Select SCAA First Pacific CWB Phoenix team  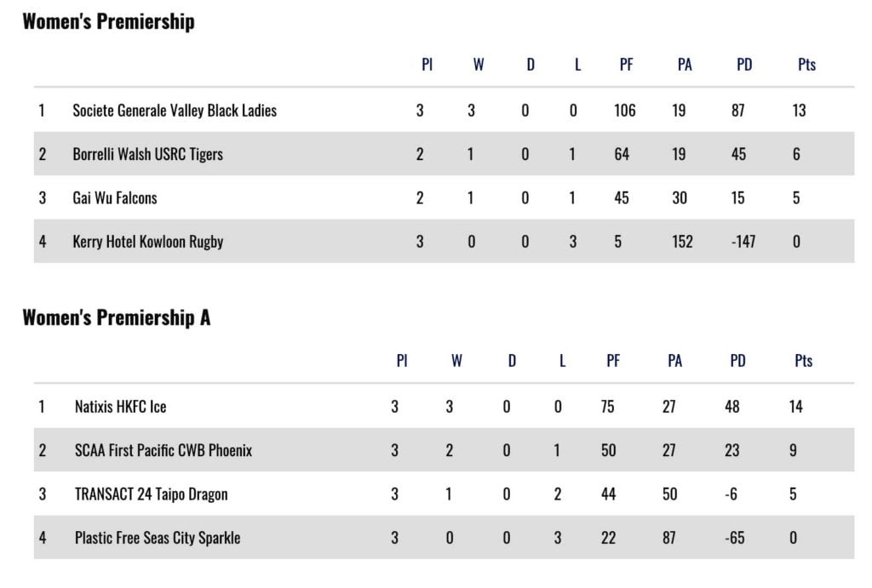pos(163,450)
